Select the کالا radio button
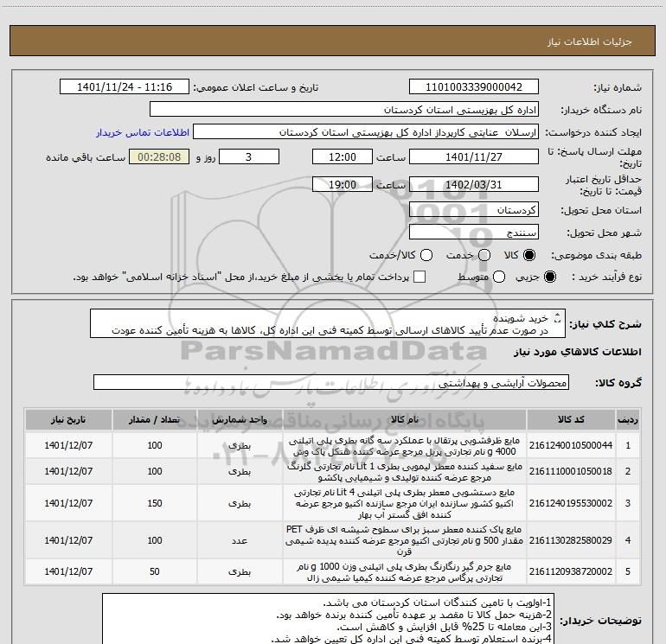Viewport: 666px width, 644px height. (x=529, y=255)
